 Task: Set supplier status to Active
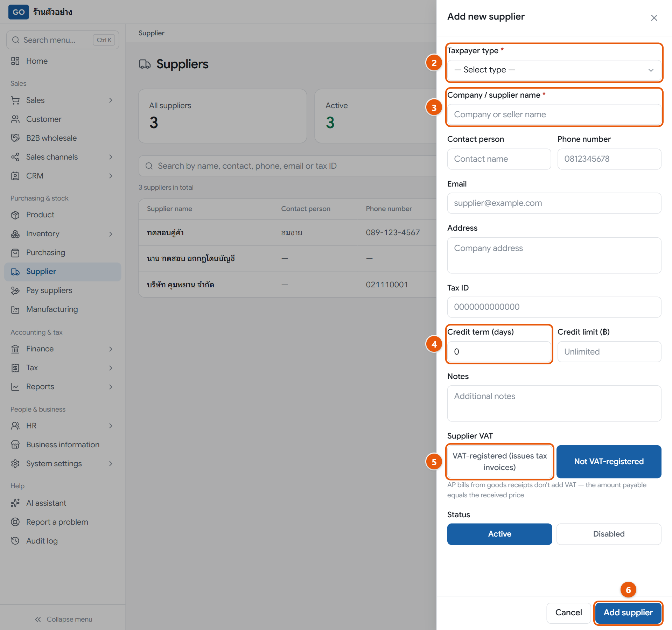click(x=499, y=534)
